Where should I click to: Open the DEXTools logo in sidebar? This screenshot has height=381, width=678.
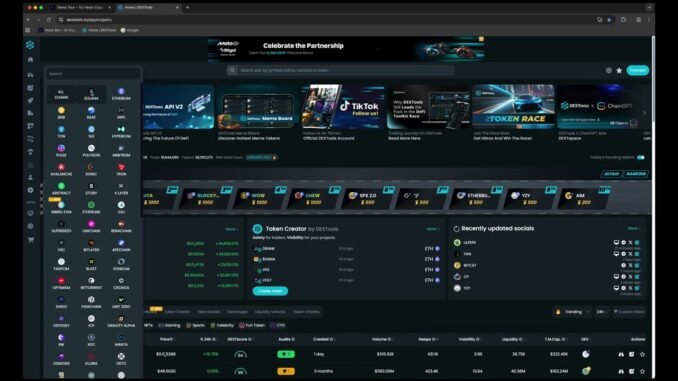30,45
